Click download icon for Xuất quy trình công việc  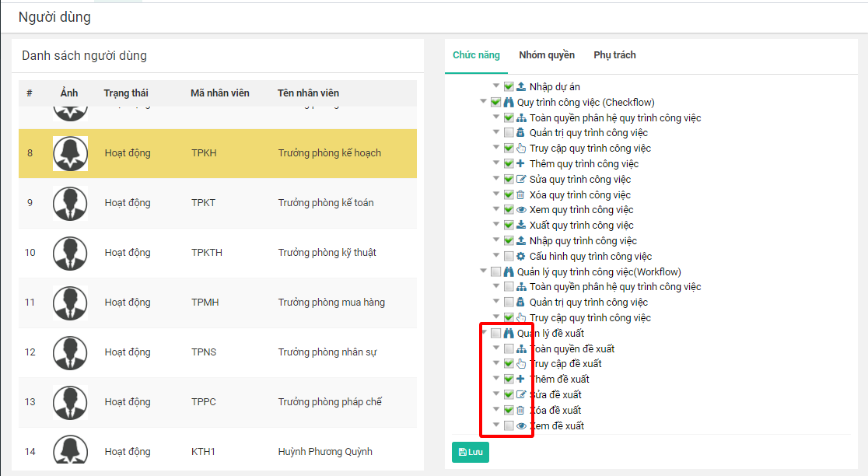click(x=520, y=226)
